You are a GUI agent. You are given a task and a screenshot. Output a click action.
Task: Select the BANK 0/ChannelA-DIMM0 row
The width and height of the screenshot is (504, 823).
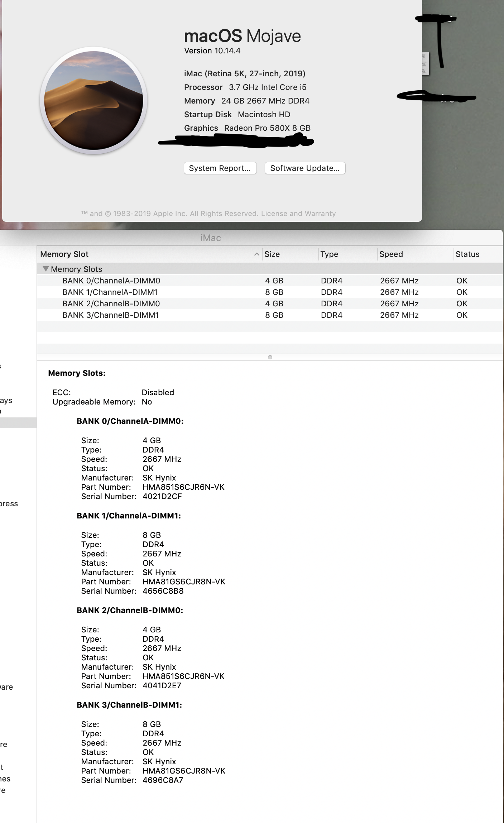pos(270,281)
